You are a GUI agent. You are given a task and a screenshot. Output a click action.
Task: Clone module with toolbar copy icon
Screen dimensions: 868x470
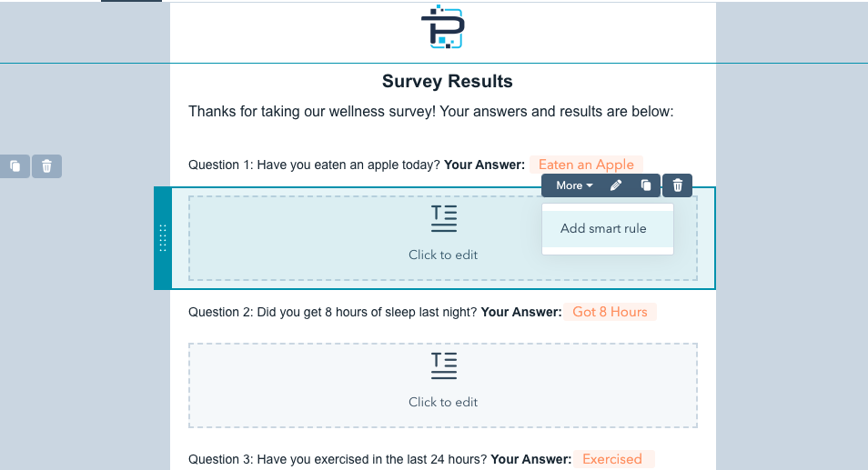[x=645, y=185]
